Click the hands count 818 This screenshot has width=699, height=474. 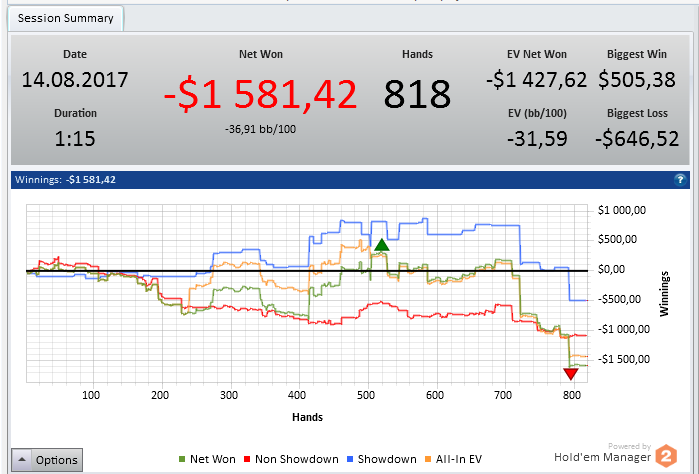[417, 94]
